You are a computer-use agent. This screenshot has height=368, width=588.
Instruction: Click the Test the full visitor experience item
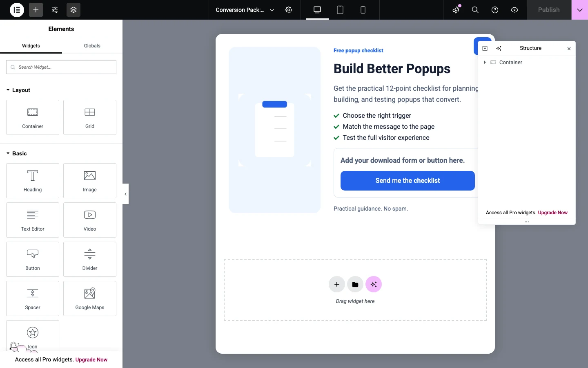coord(382,138)
